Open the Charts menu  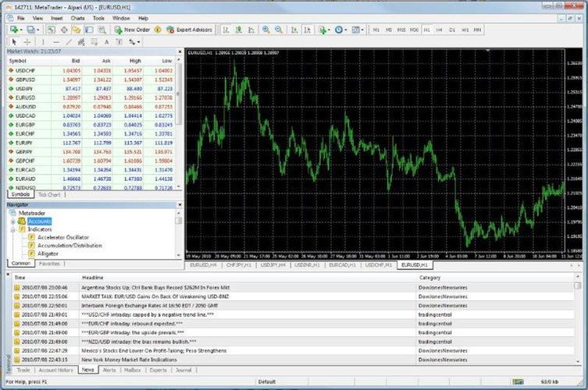tap(77, 18)
